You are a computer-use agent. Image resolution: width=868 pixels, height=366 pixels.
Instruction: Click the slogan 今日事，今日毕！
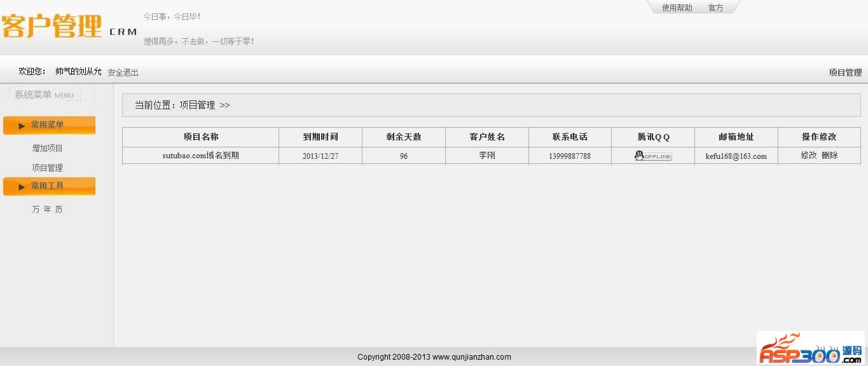click(172, 17)
